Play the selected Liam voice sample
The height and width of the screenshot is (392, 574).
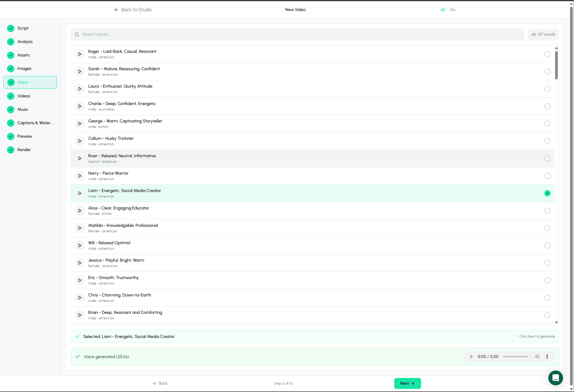click(x=79, y=193)
